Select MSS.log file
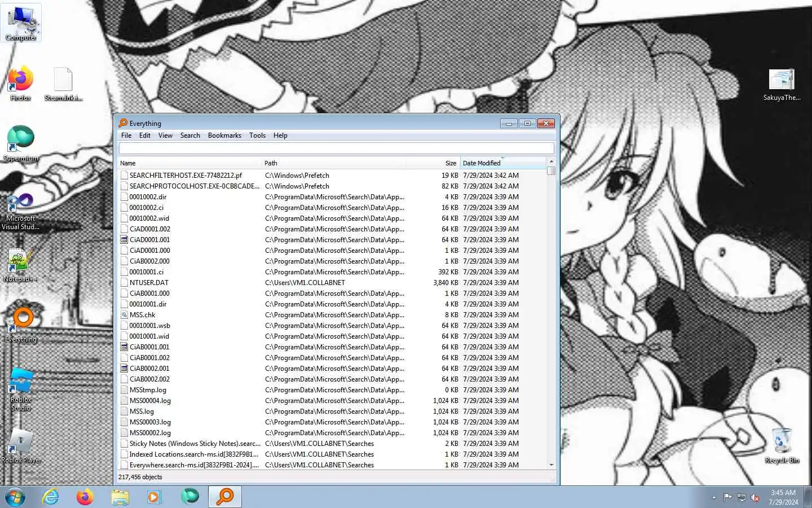812x508 pixels. (x=142, y=411)
